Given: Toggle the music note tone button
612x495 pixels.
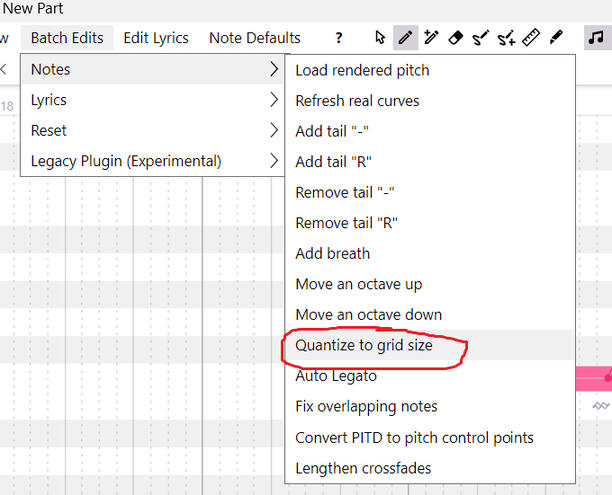Looking at the screenshot, I should pyautogui.click(x=597, y=38).
